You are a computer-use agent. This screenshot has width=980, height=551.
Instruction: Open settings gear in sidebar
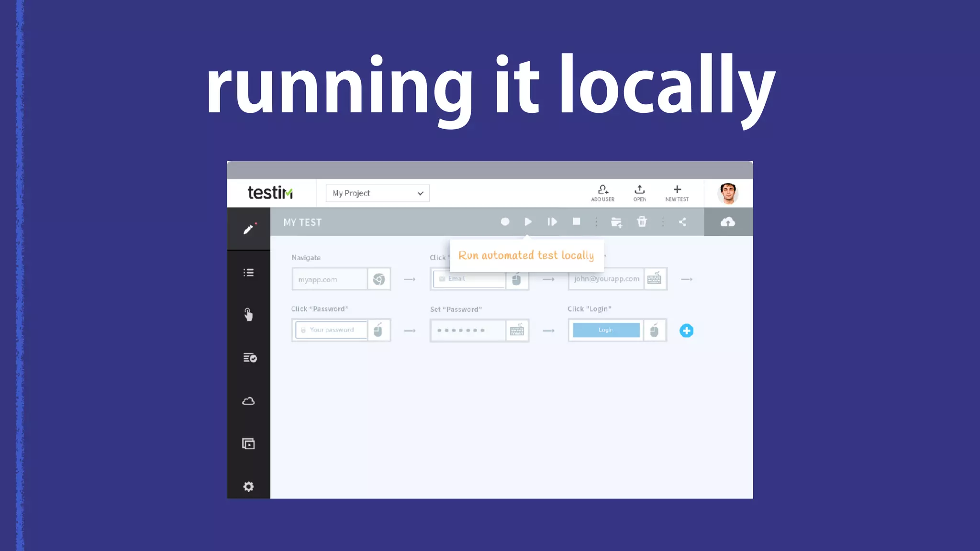click(x=248, y=486)
